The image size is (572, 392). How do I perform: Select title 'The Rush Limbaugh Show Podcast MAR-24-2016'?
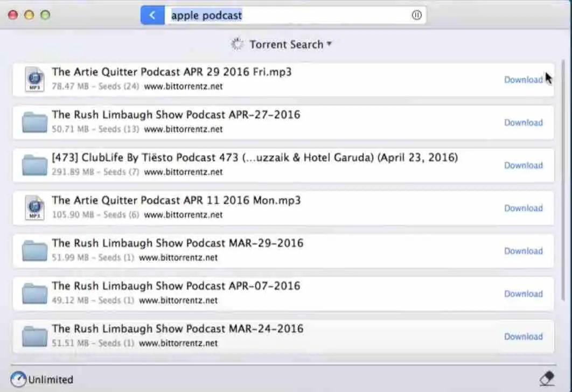click(177, 329)
